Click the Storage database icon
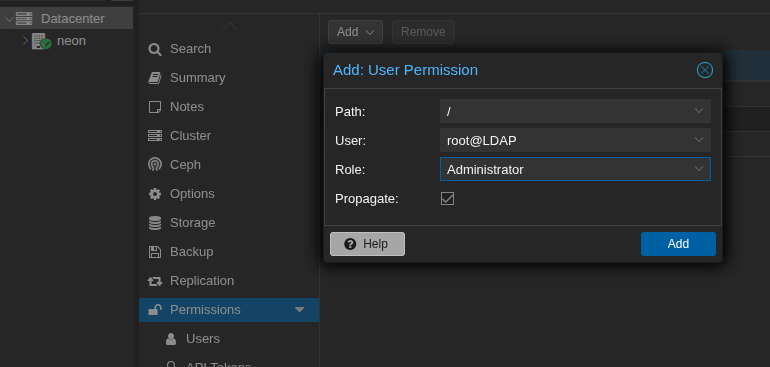This screenshot has width=770, height=367. pyautogui.click(x=155, y=223)
